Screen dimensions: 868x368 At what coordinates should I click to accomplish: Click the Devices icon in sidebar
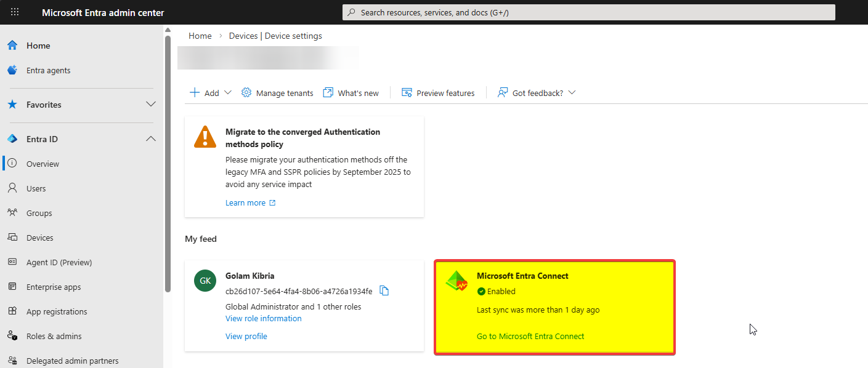click(x=12, y=238)
